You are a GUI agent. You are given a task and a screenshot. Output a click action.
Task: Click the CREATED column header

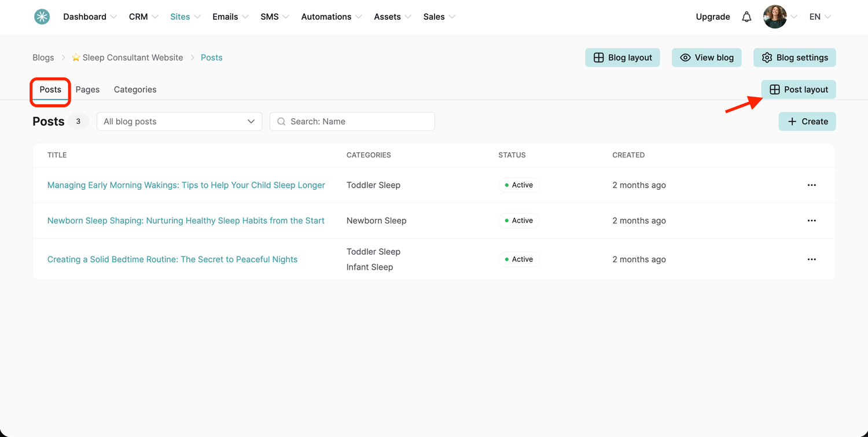point(628,155)
